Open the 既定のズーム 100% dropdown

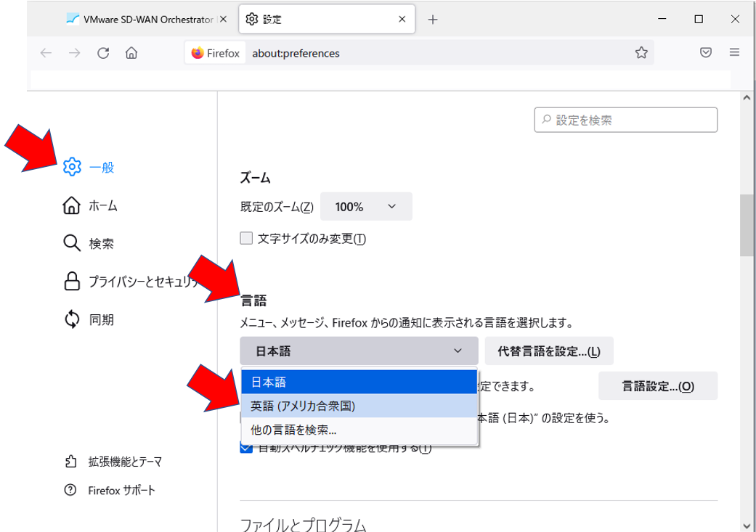click(x=366, y=206)
